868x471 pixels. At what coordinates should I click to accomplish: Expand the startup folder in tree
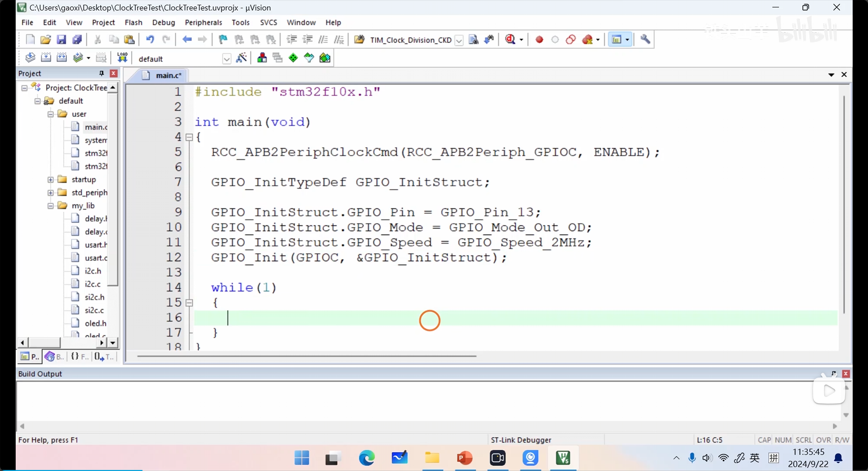(50, 180)
